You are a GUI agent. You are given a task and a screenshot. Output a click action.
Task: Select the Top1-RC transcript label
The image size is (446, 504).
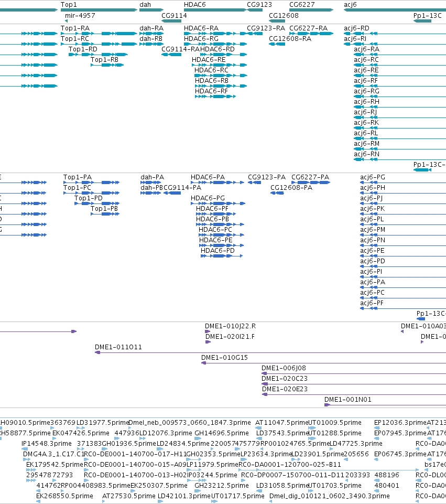point(75,39)
